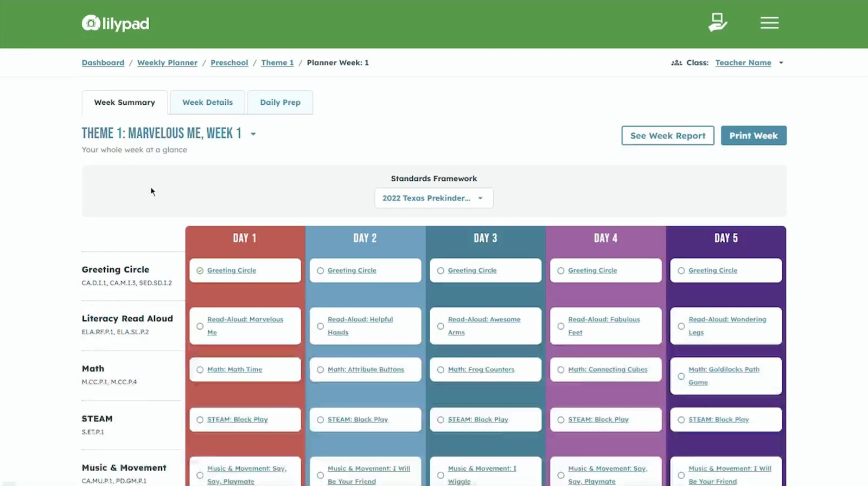The image size is (868, 486).
Task: Check off Day 4 STEAM: Block Play
Action: pyautogui.click(x=561, y=420)
